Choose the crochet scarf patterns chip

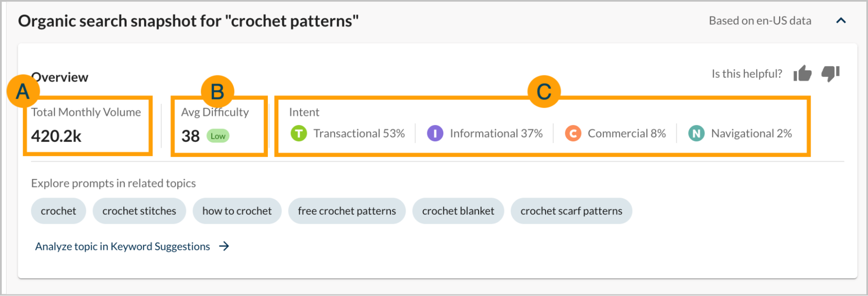(571, 211)
